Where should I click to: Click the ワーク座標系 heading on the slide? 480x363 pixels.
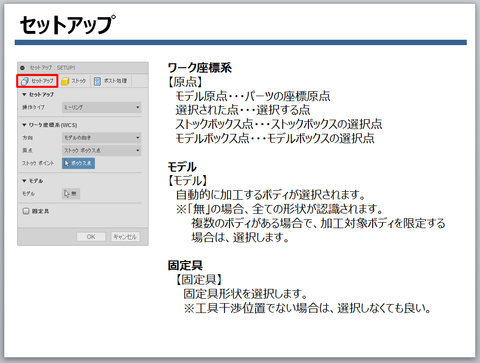coord(199,68)
